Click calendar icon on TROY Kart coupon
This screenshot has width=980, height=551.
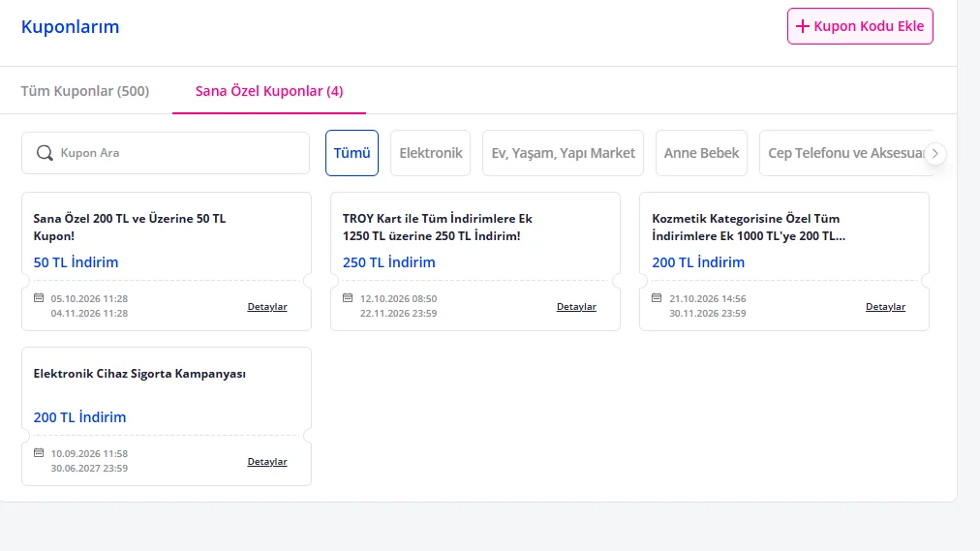point(348,298)
